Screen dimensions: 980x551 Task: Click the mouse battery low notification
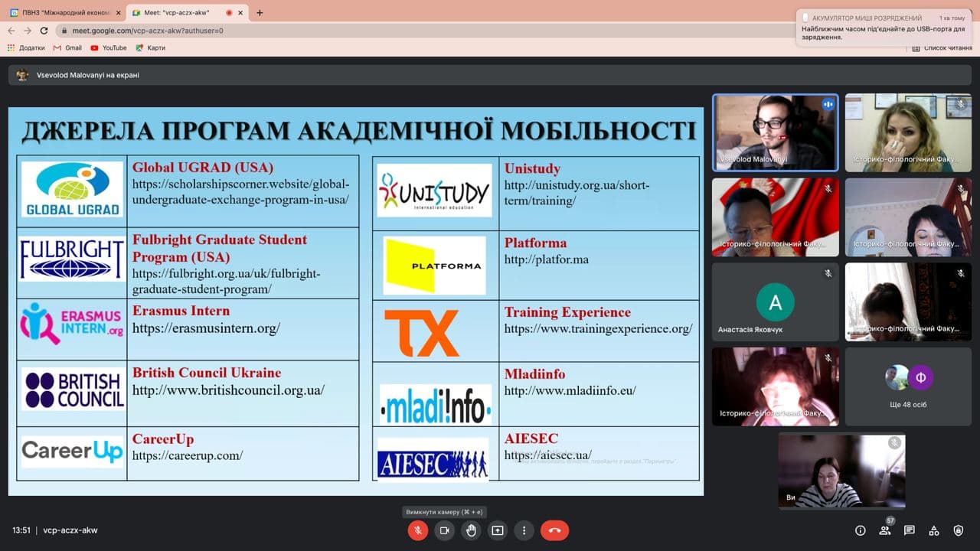[x=884, y=28]
